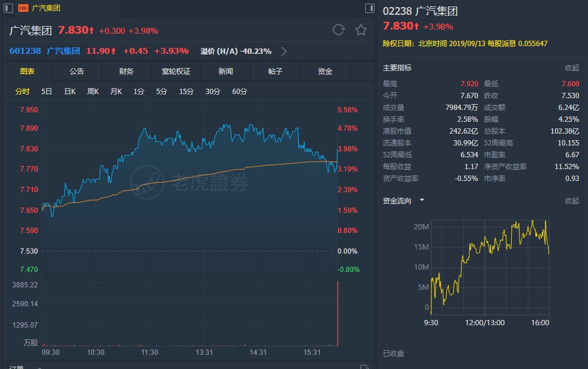The height and width of the screenshot is (369, 588).
Task: Select the 周K chart period
Action: [93, 92]
